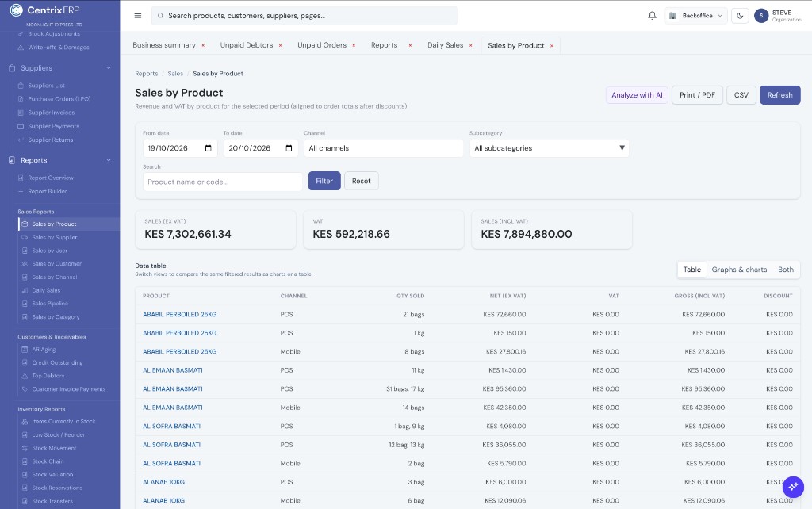812x509 pixels.
Task: Click the From date field
Action: 180,148
